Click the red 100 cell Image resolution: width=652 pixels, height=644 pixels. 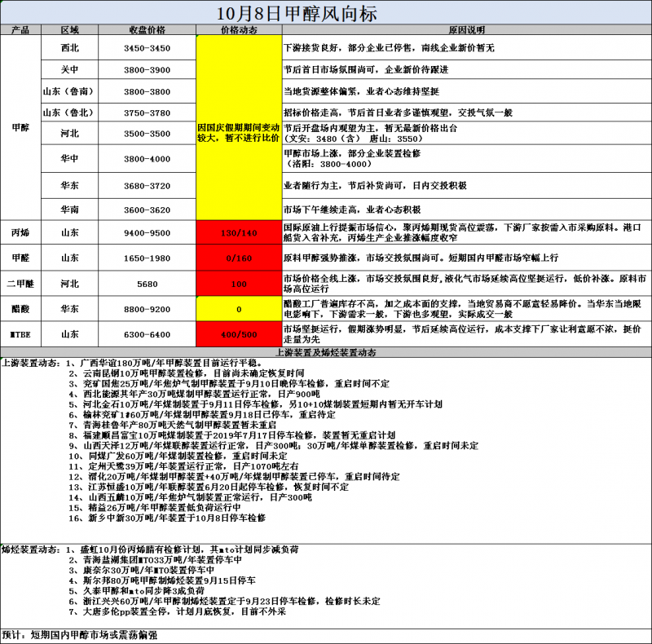[239, 284]
